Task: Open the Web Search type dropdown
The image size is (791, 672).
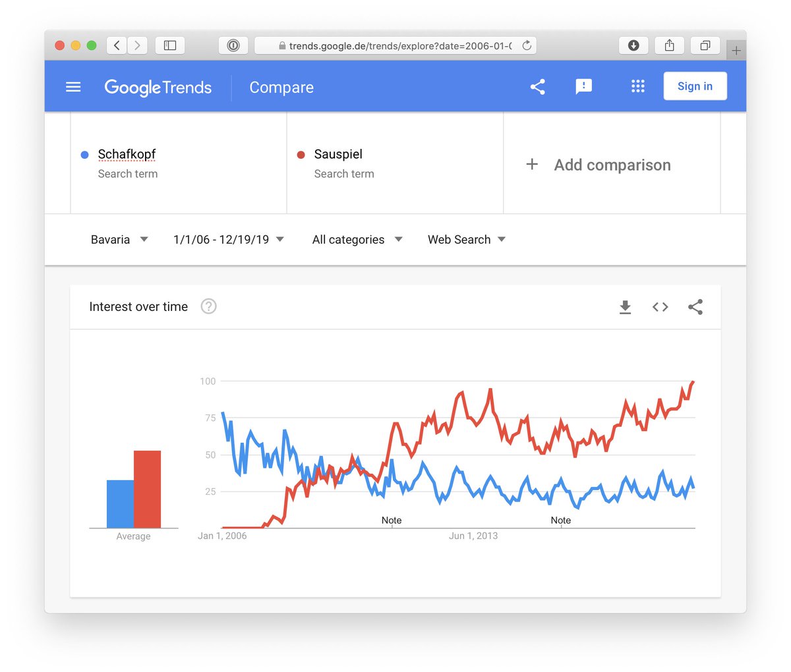Action: point(467,240)
